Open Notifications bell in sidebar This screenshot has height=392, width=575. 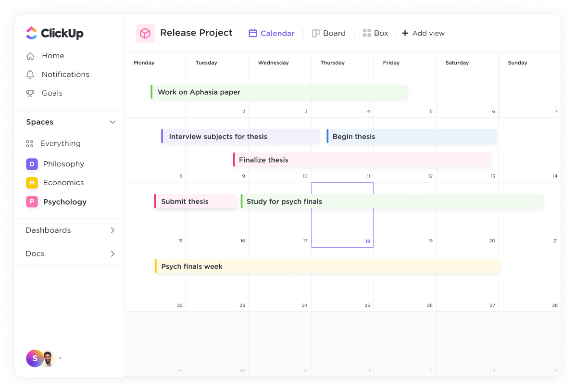30,75
